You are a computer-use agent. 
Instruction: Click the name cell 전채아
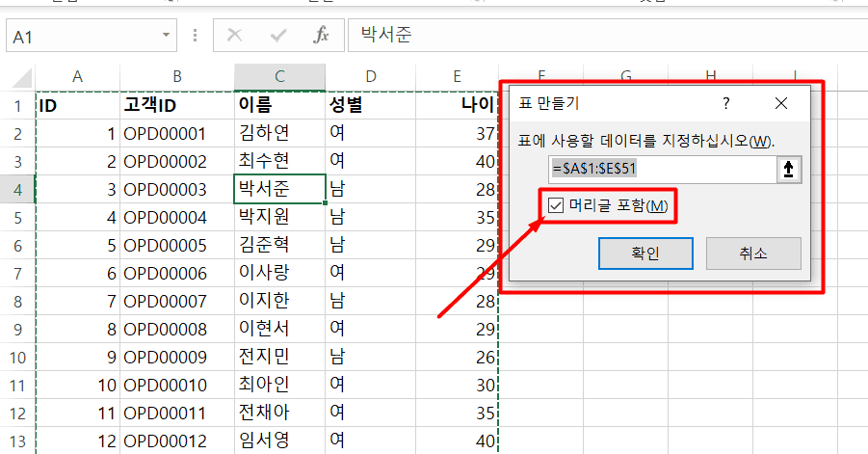pos(279,413)
